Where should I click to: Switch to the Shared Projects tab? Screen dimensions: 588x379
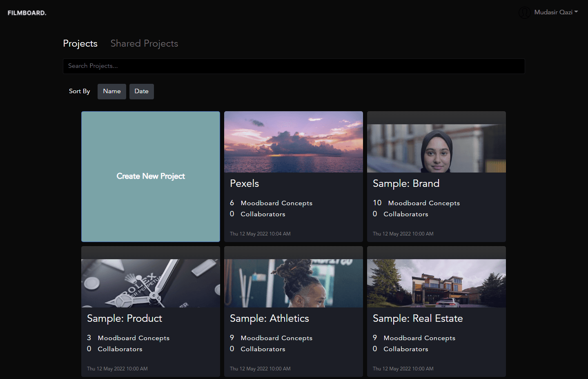(x=144, y=43)
